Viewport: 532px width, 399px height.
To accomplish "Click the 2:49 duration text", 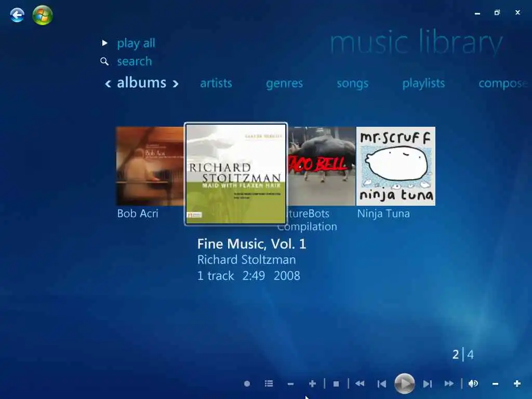I will [x=254, y=275].
